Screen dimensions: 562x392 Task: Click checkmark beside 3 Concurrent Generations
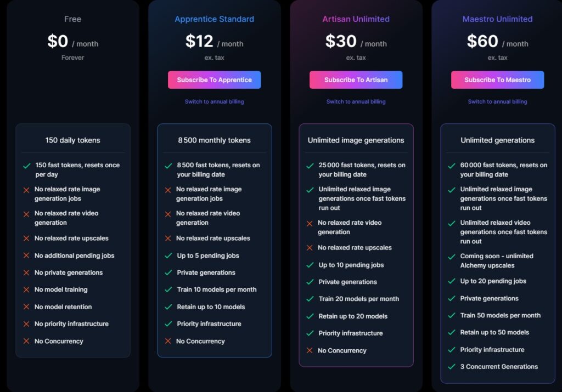point(452,367)
